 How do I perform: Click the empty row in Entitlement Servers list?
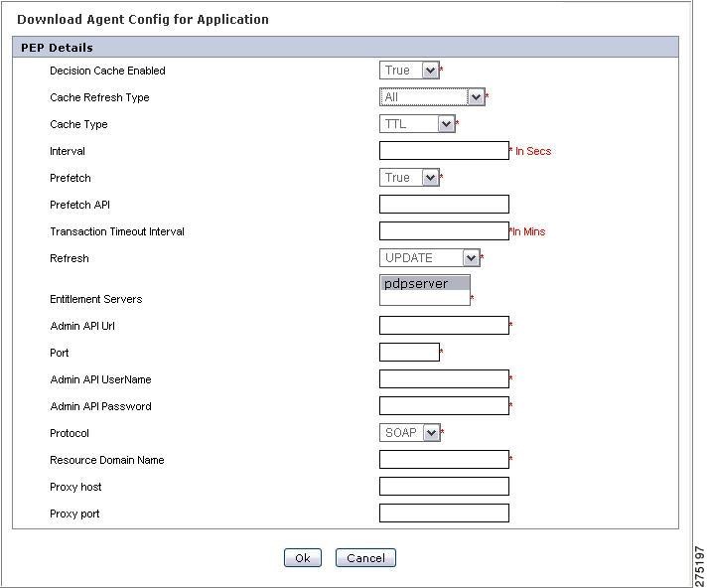point(425,298)
